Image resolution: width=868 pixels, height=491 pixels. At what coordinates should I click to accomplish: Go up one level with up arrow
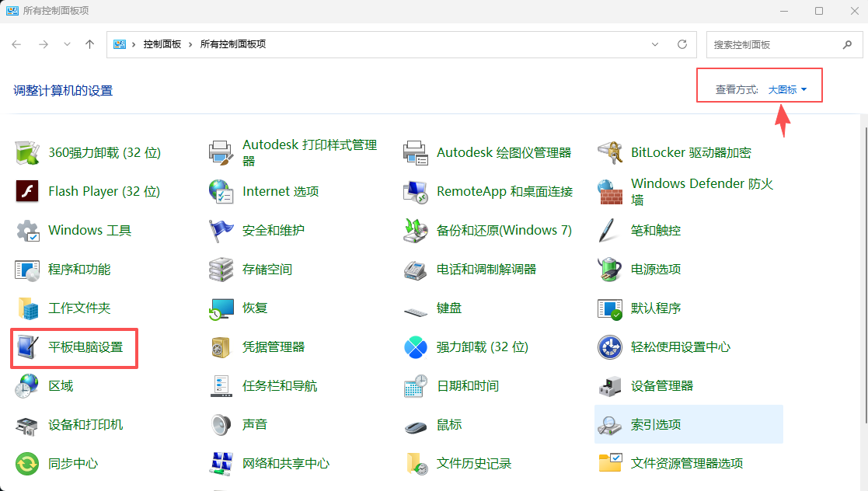tap(89, 44)
